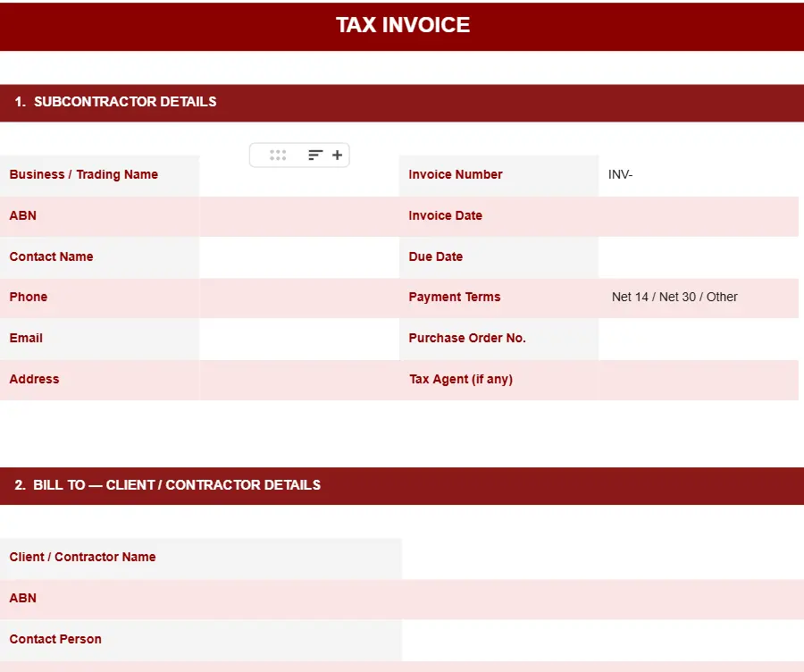Click the column drag handle dots icon
Viewport: 804px width, 672px height.
click(278, 155)
